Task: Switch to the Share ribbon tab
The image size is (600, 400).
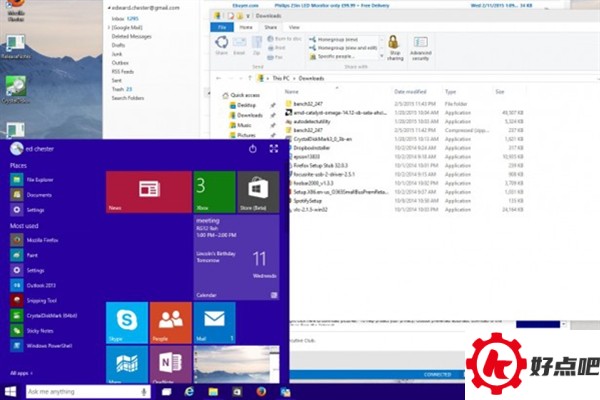Action: 270,27
